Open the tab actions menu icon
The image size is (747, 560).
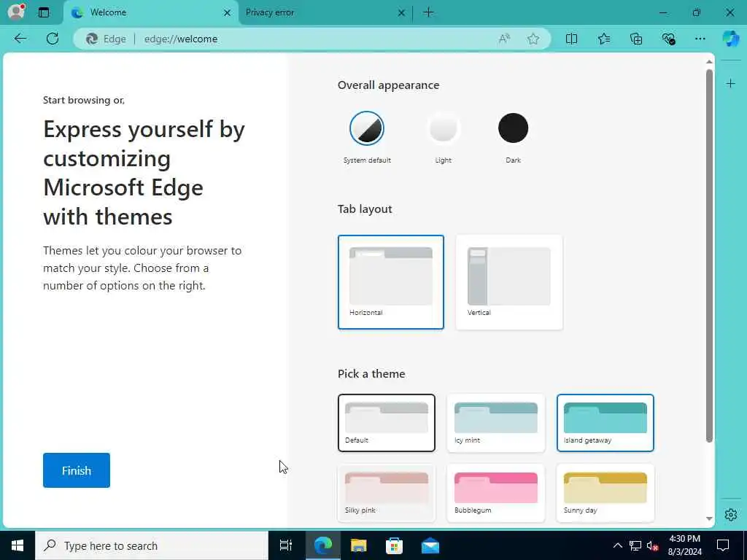pyautogui.click(x=44, y=12)
